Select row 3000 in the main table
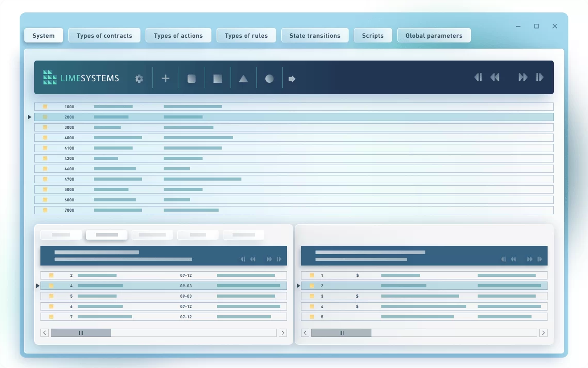 294,127
